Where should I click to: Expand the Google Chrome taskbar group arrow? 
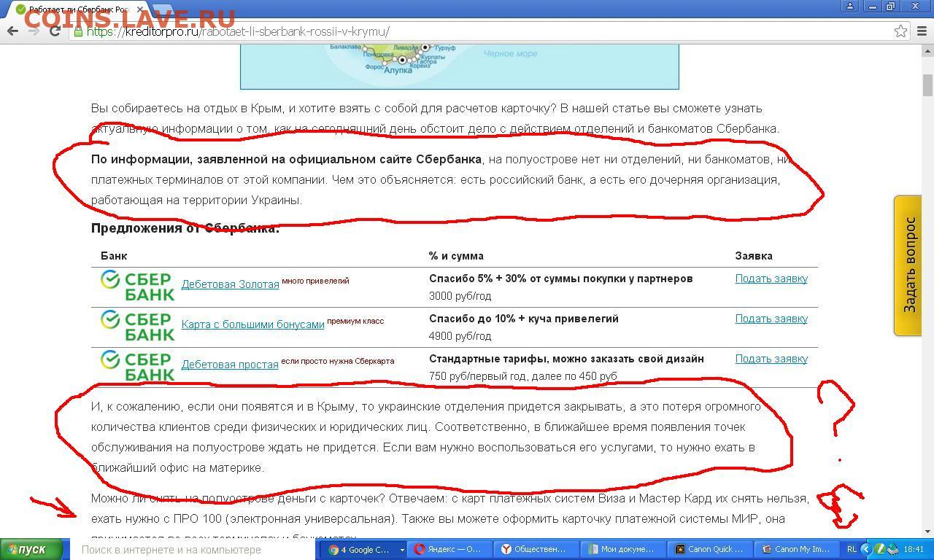click(x=402, y=550)
